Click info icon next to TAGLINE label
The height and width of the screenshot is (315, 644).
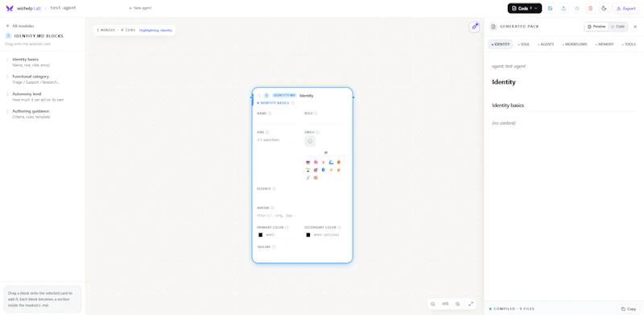[274, 247]
